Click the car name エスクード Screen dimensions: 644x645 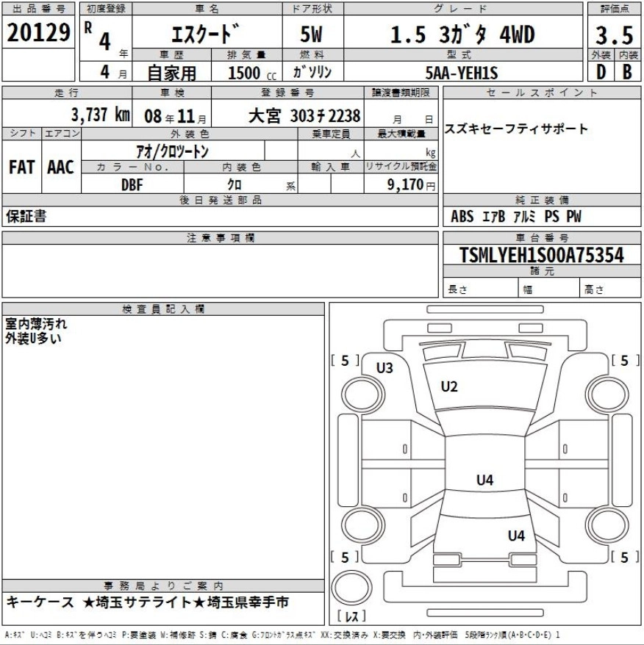(205, 34)
